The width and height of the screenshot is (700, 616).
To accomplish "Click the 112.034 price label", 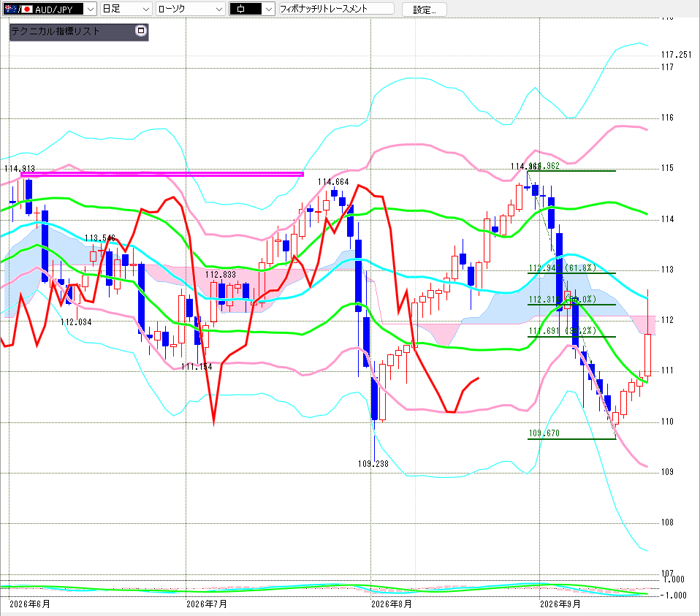I will (76, 322).
